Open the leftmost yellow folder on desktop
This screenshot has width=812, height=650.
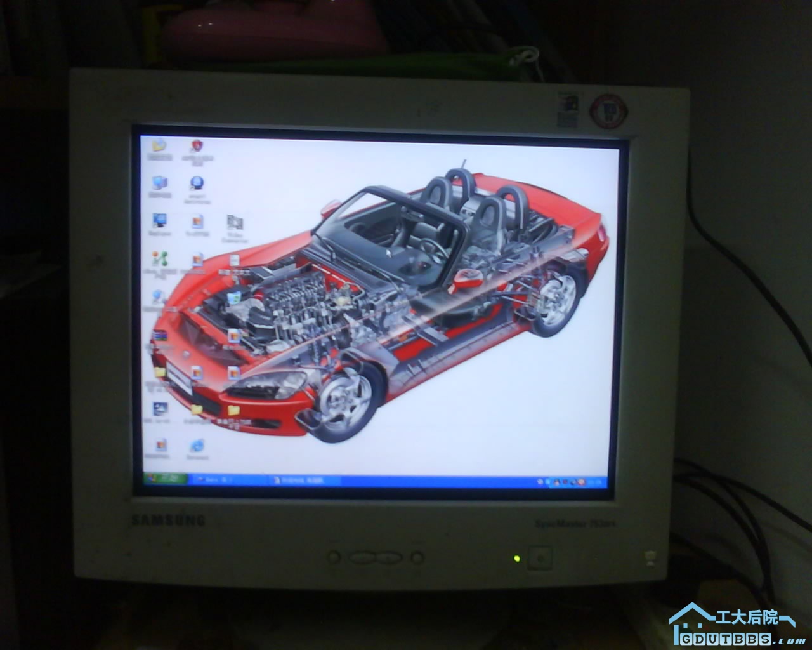pyautogui.click(x=159, y=373)
